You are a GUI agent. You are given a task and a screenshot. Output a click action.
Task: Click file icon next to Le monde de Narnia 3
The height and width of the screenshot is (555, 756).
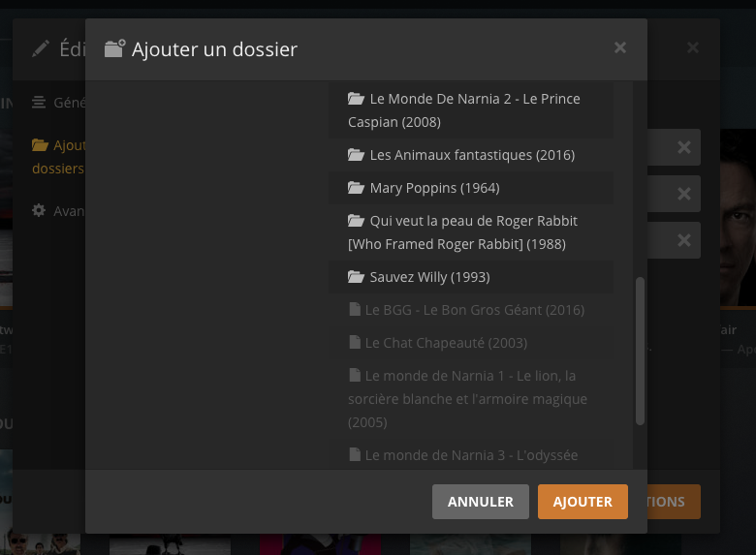(x=355, y=454)
